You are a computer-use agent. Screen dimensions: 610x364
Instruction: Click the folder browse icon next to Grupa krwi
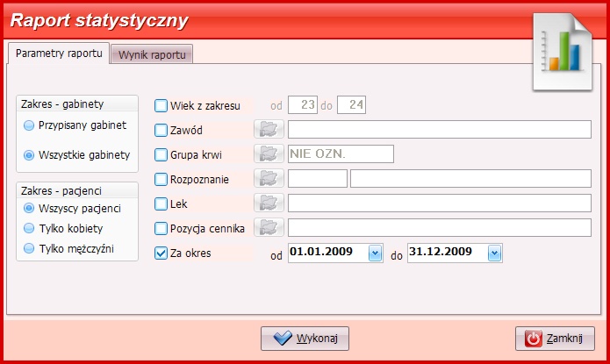(x=268, y=154)
